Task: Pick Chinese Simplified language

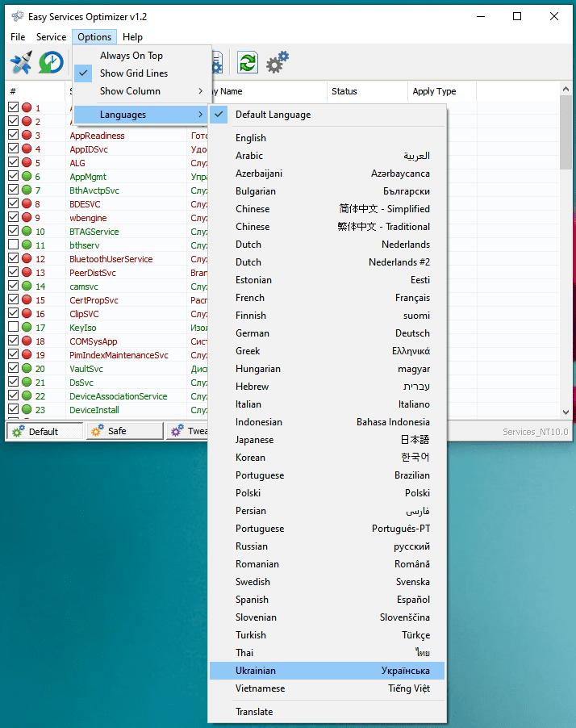Action: [x=327, y=209]
